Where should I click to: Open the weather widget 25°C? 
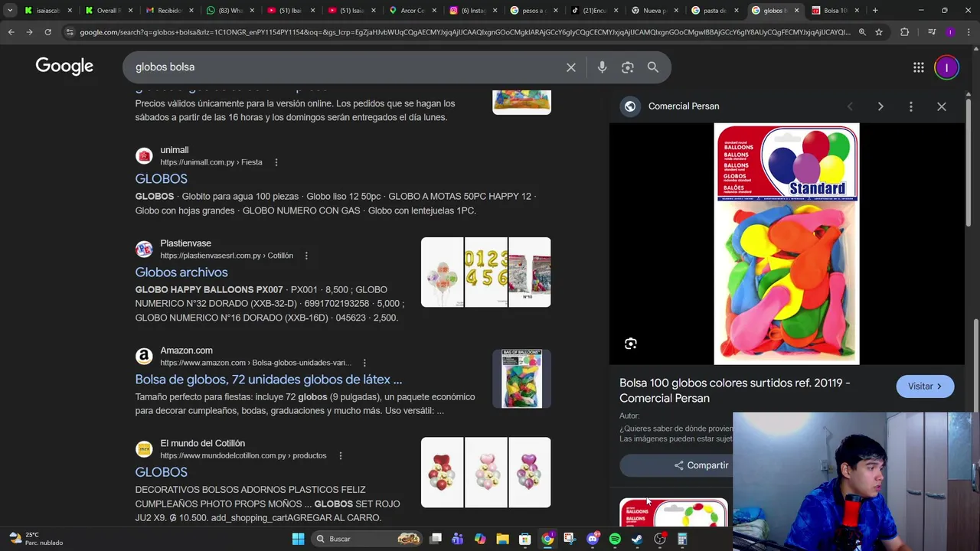pos(36,539)
